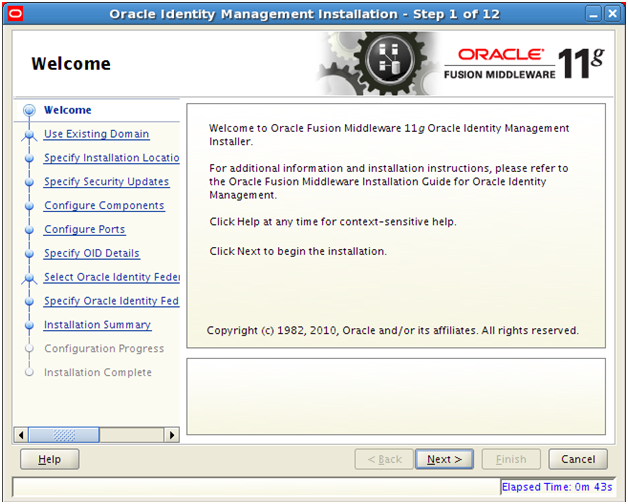Screen dimensions: 628x504
Task: Click the 'Click Help at any time' text
Action: point(333,222)
